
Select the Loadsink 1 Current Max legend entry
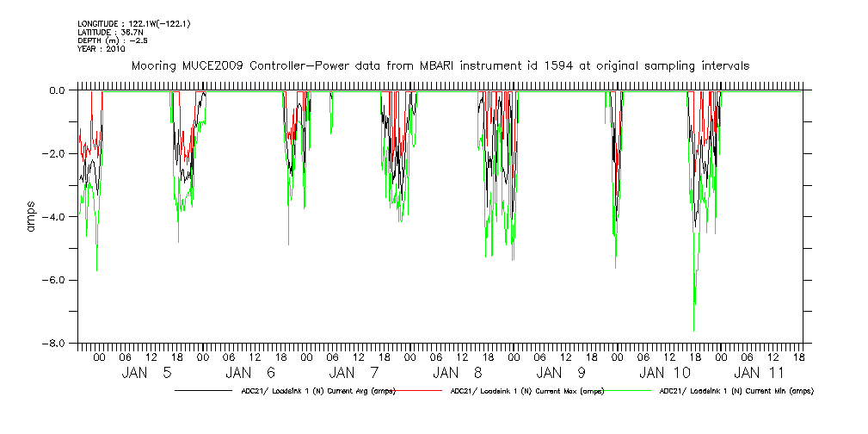(527, 390)
